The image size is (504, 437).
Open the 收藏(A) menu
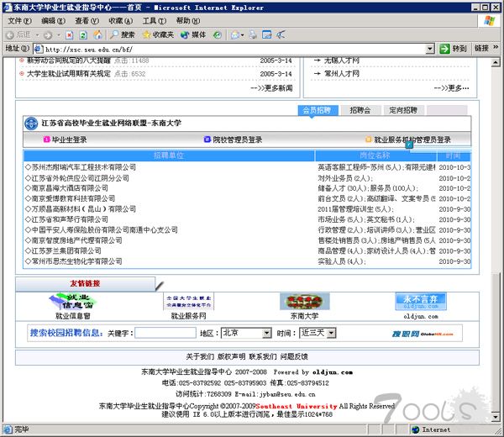point(121,21)
